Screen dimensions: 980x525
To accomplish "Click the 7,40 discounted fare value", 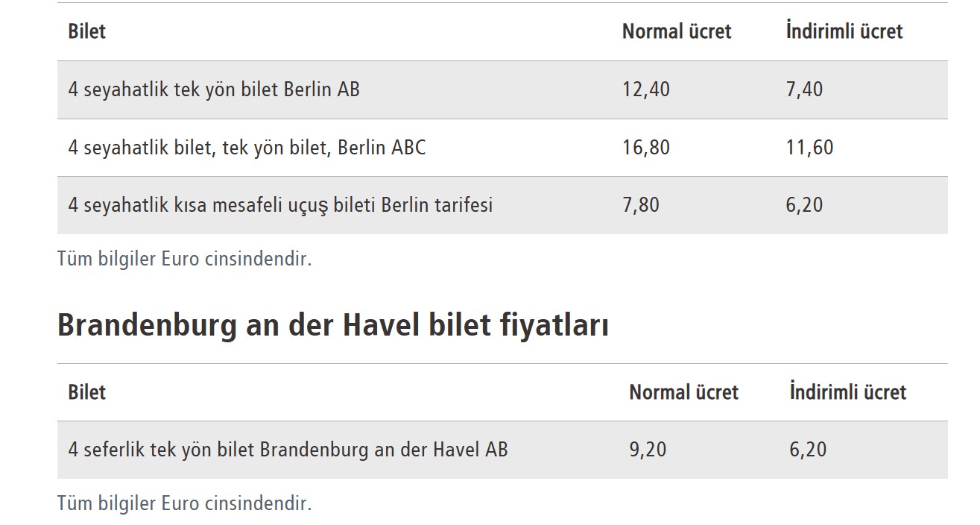I will point(804,89).
